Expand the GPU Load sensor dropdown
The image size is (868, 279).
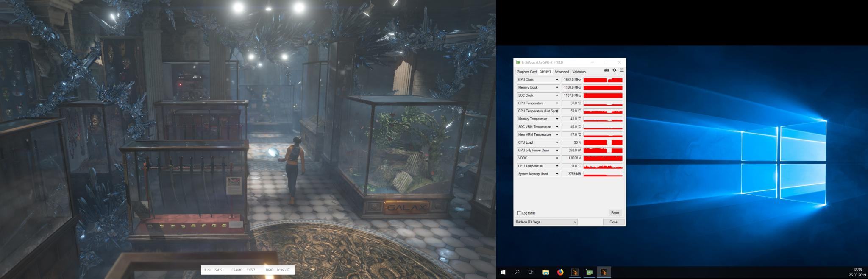(x=557, y=142)
